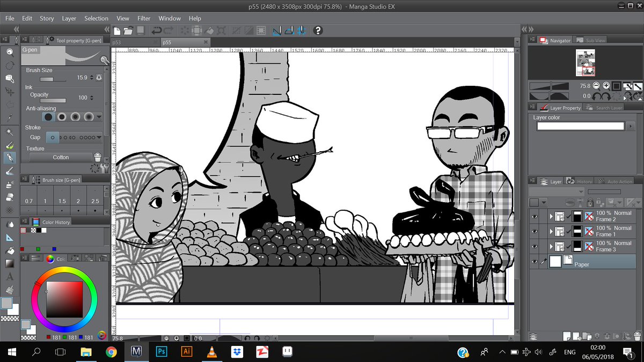Screen dimensions: 644x362
Task: Select the Eyedropper tool
Action: point(10,117)
